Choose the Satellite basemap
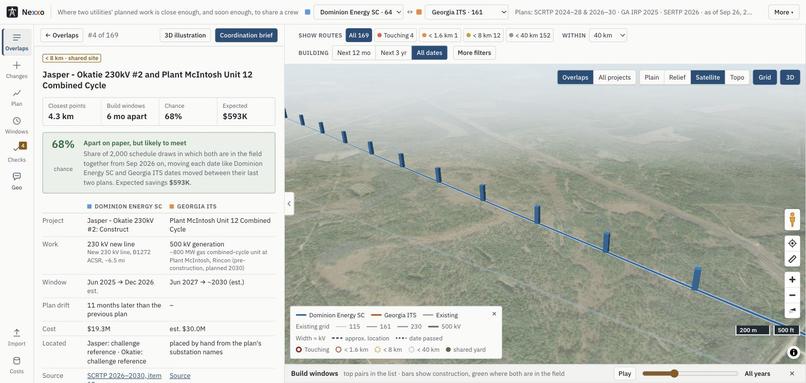Screen dimensions: 806x383 (x=708, y=77)
